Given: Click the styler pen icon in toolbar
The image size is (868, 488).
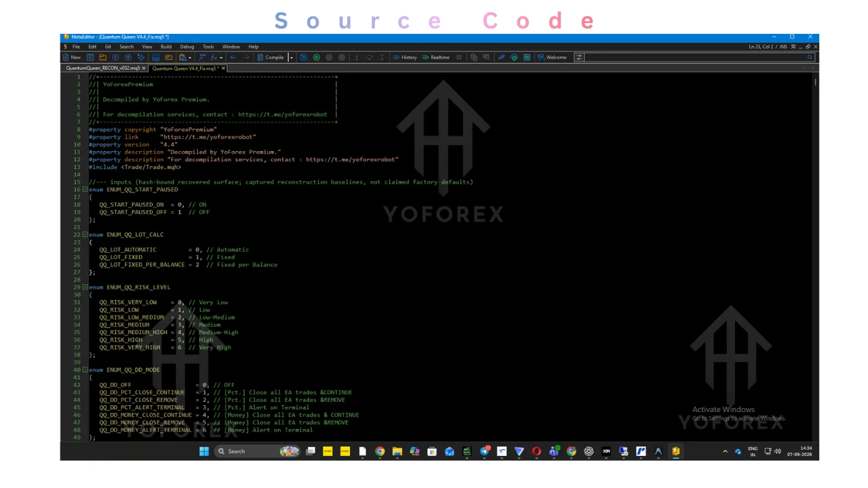Looking at the screenshot, I should (501, 57).
